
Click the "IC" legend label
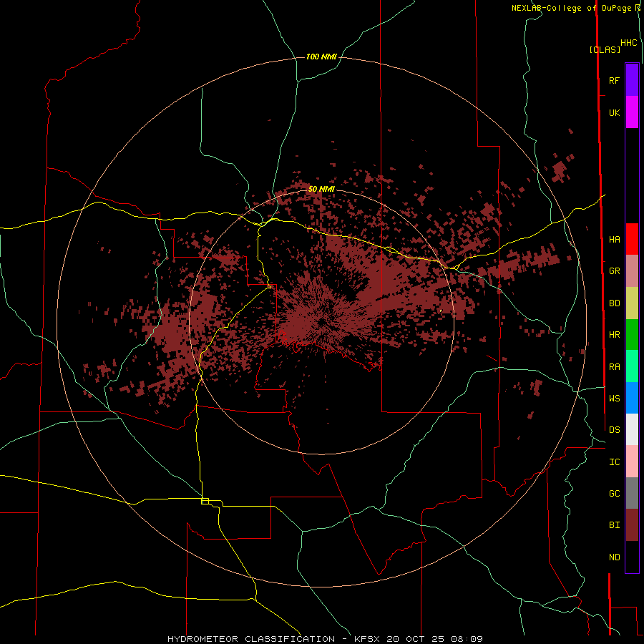point(614,462)
